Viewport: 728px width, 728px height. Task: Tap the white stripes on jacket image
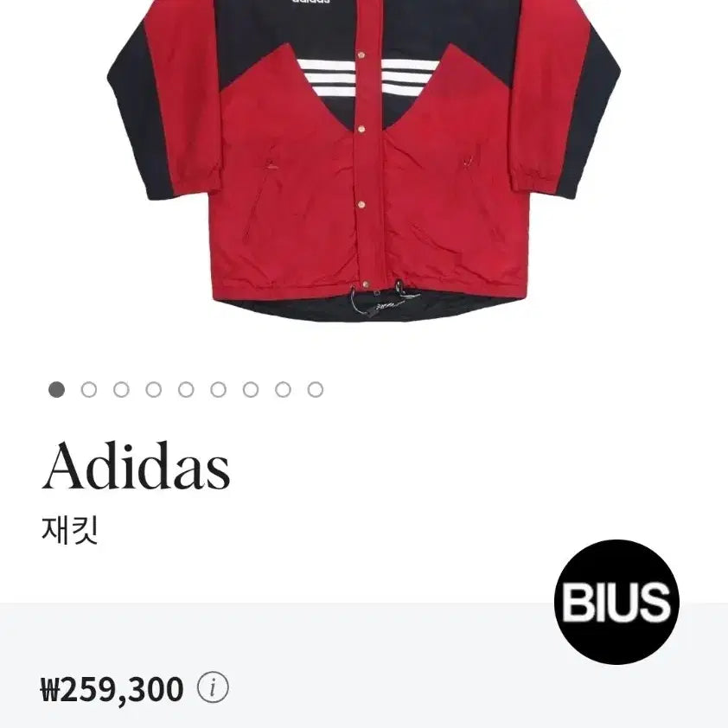(367, 78)
